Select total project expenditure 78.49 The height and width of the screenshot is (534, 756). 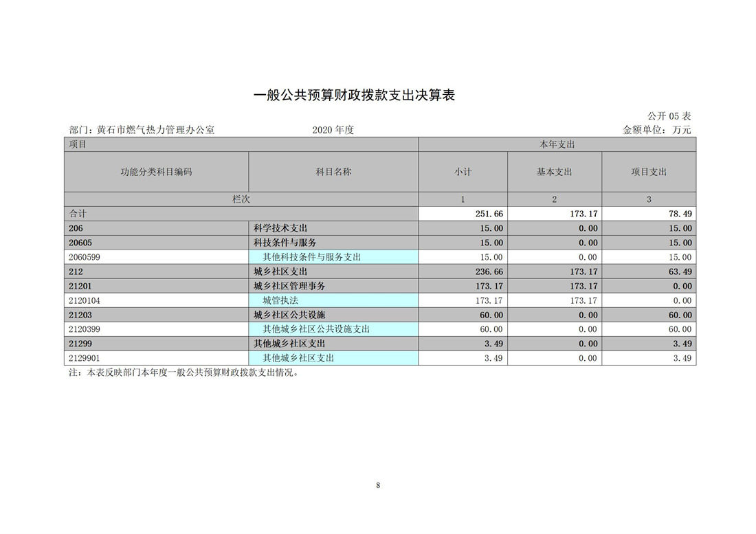(680, 214)
